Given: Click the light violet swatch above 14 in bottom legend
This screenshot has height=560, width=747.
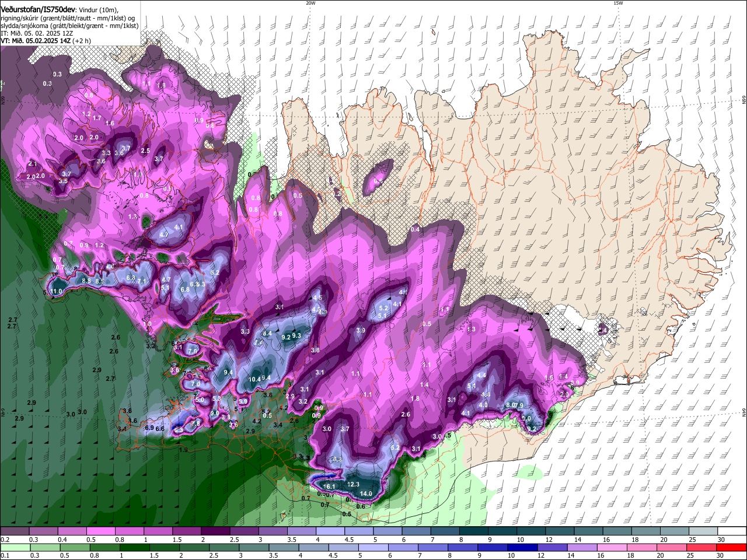Looking at the screenshot, I should tap(582, 547).
